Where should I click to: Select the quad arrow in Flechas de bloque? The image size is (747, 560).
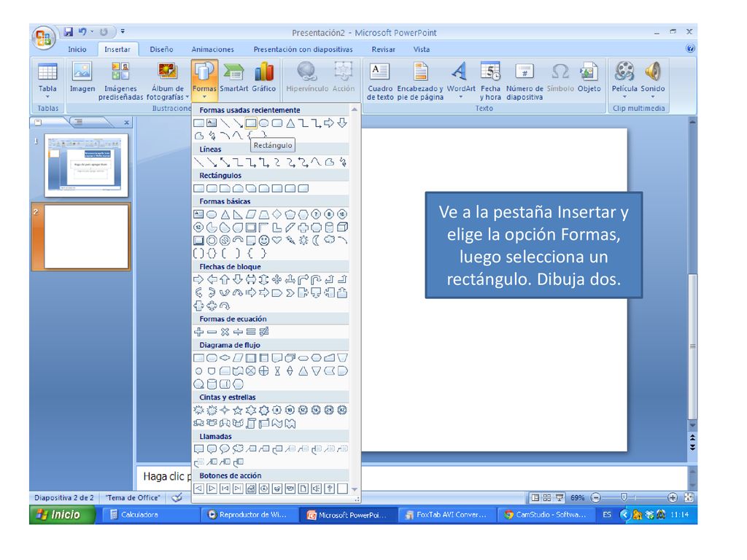click(x=276, y=279)
